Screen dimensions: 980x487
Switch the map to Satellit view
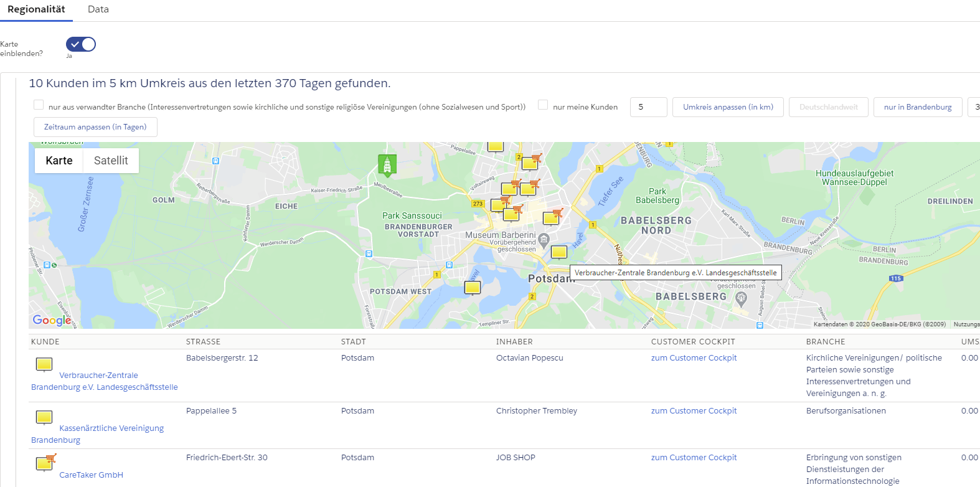point(111,161)
